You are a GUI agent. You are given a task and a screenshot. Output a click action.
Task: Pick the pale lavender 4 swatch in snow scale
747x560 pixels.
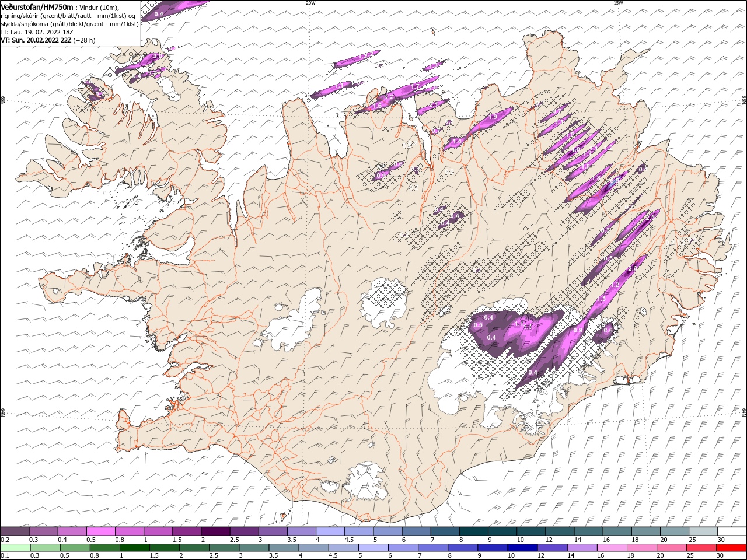330,531
